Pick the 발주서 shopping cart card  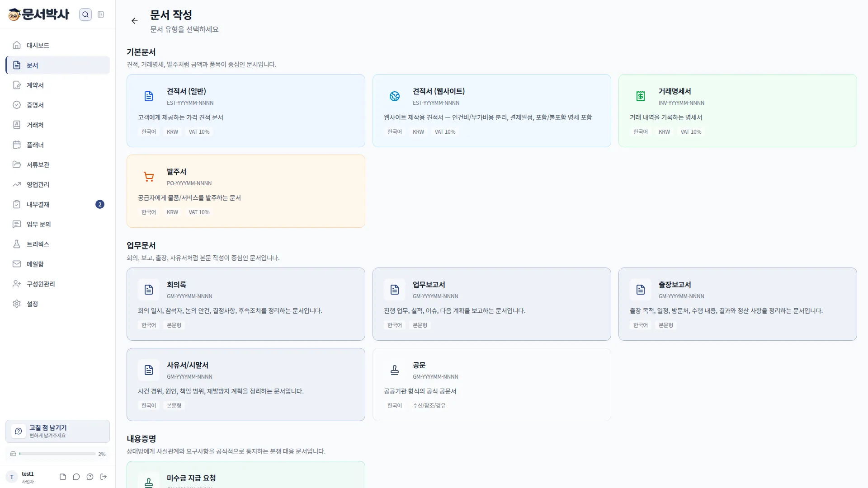click(245, 191)
